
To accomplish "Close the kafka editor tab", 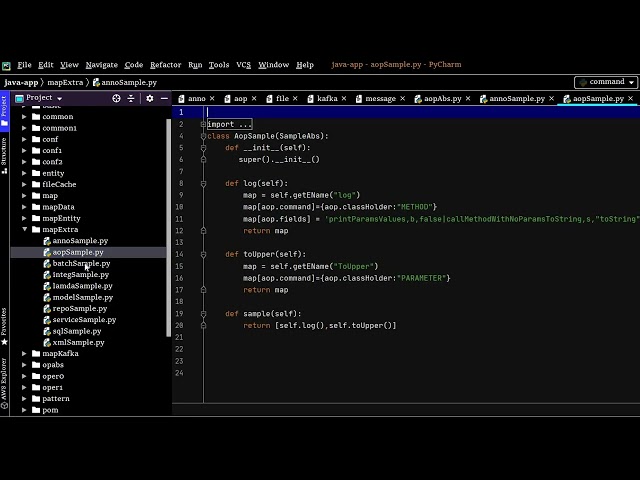I will 344,98.
